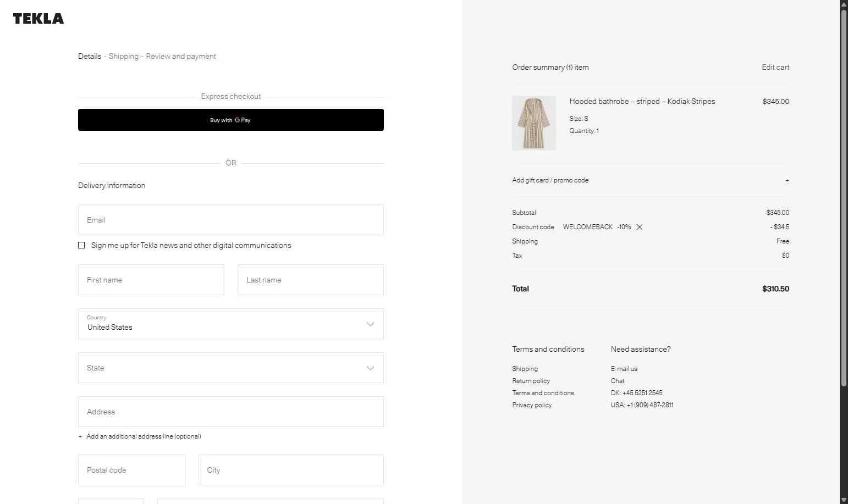This screenshot has height=504, width=848.
Task: Tick the Tekla news signup checkbox
Action: tap(81, 245)
